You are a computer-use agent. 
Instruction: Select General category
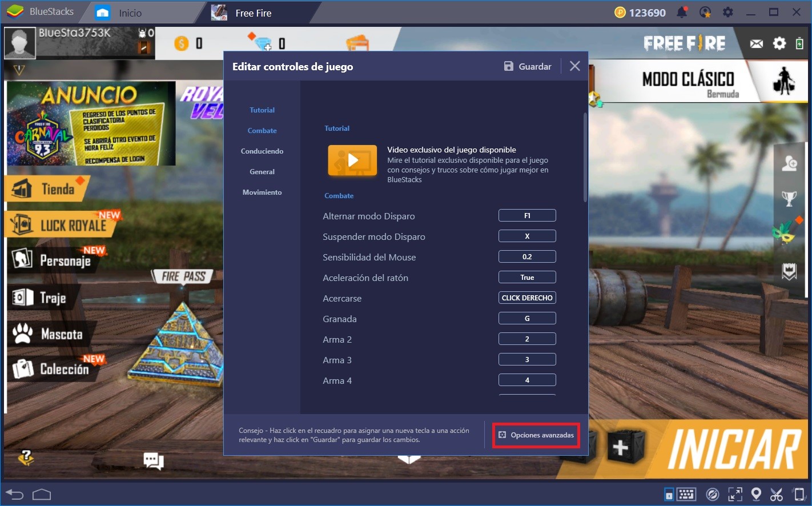point(262,172)
